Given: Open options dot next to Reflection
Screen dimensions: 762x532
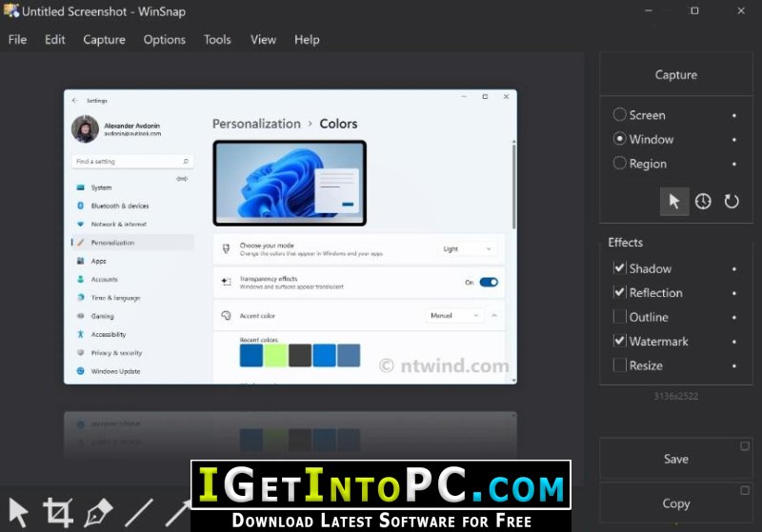Looking at the screenshot, I should click(733, 293).
